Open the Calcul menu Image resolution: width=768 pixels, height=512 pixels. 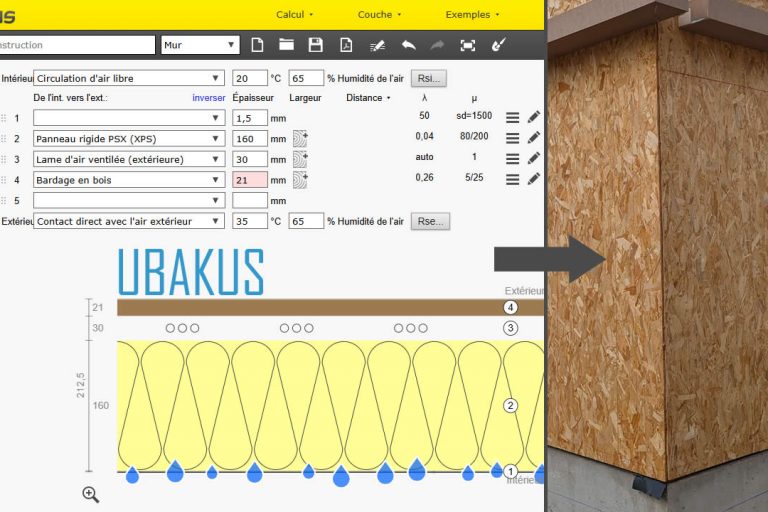click(294, 15)
